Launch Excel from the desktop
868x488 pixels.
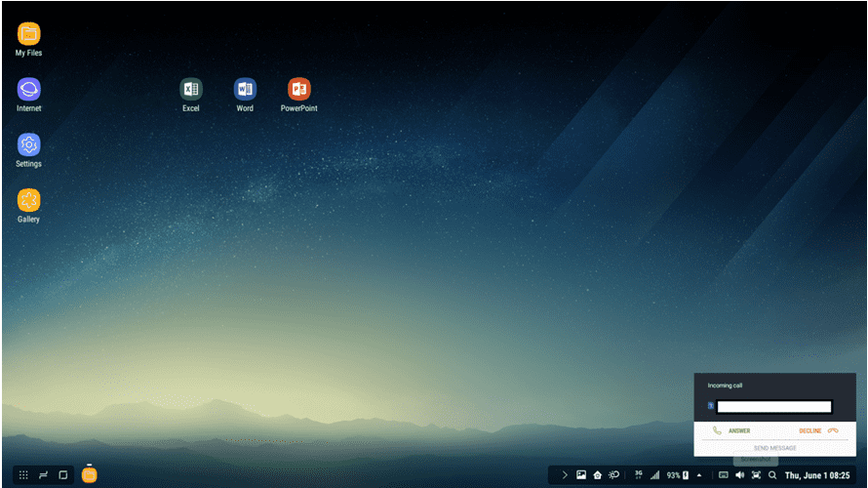tap(191, 90)
